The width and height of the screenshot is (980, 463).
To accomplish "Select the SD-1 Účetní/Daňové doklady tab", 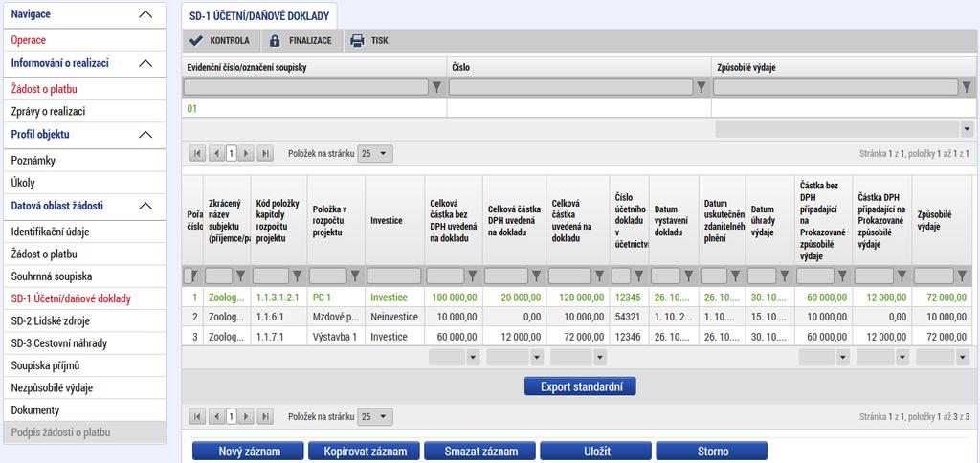I will [258, 15].
